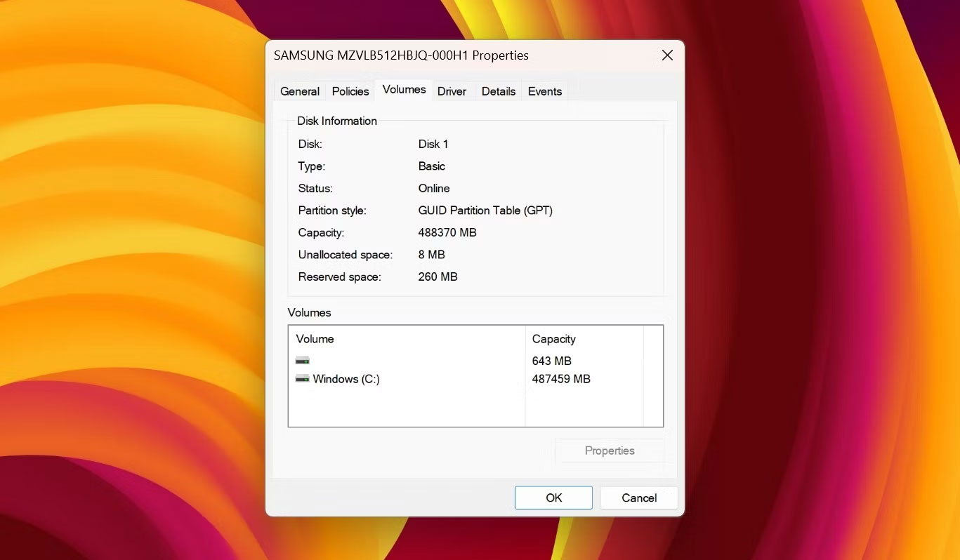The image size is (960, 560).
Task: Click the 260 MB reserved space value
Action: point(438,277)
